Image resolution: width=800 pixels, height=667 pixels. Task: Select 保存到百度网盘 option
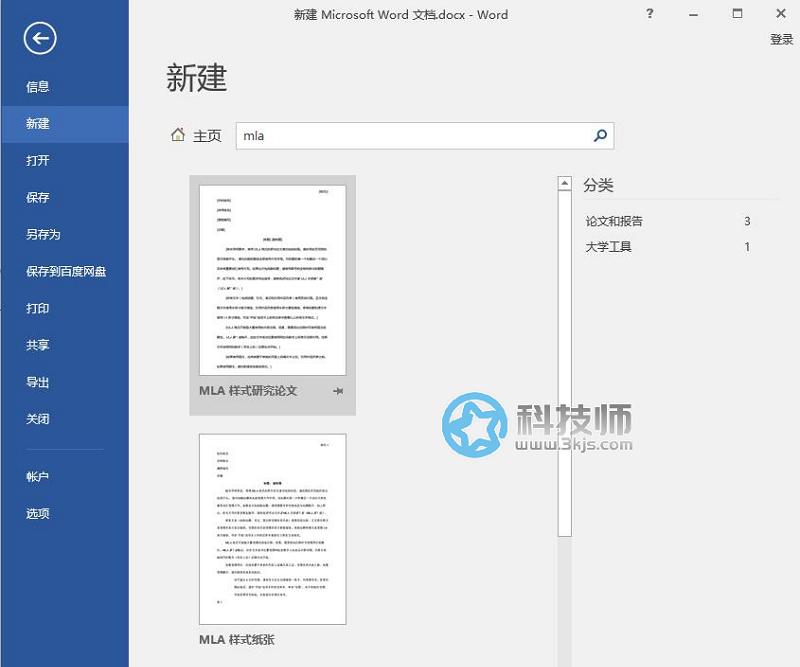point(65,271)
